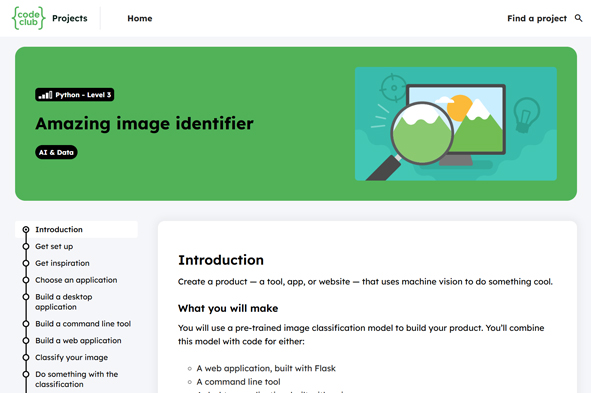The width and height of the screenshot is (591, 393).
Task: Click the Get set up step circle marker
Action: point(26,246)
